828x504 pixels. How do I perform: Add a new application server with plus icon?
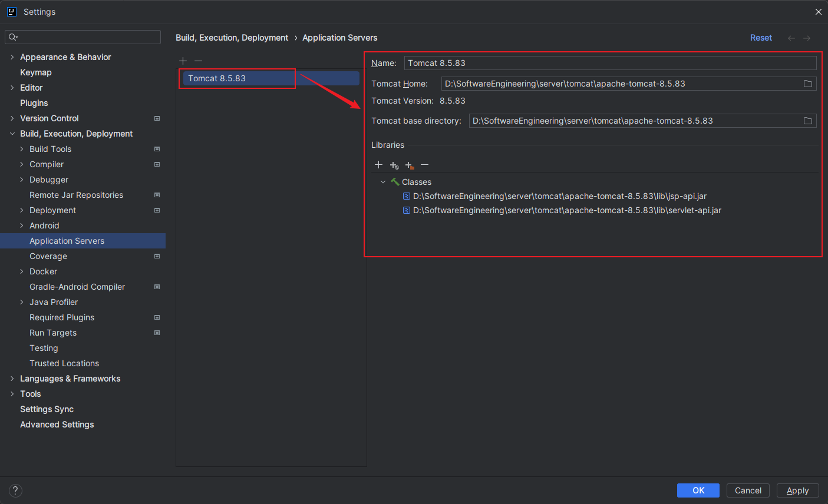183,61
